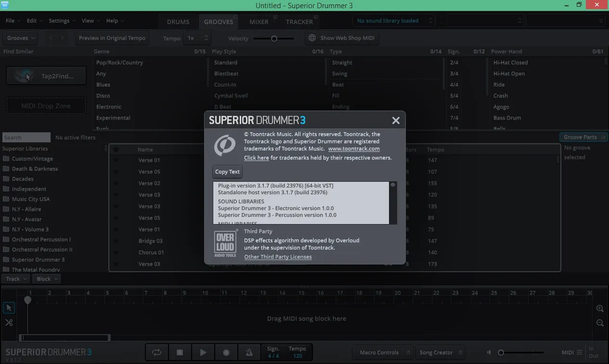Open the sound library selector dropdown
This screenshot has height=364, width=609.
pyautogui.click(x=394, y=21)
